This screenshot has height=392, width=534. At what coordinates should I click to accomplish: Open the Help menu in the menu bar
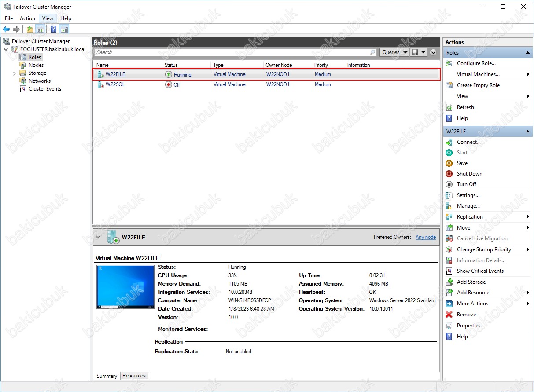pos(66,18)
